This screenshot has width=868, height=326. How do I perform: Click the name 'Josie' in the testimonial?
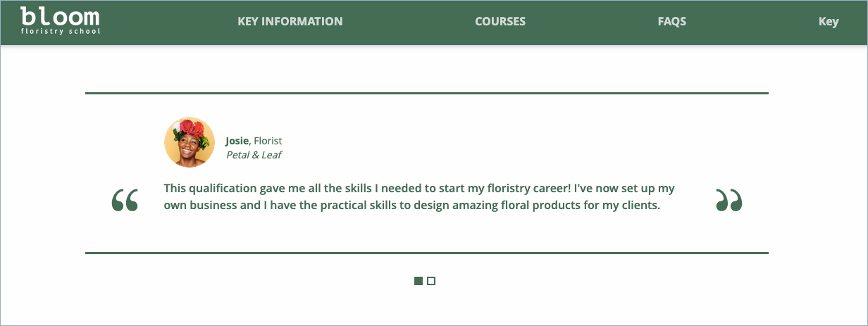click(x=237, y=141)
